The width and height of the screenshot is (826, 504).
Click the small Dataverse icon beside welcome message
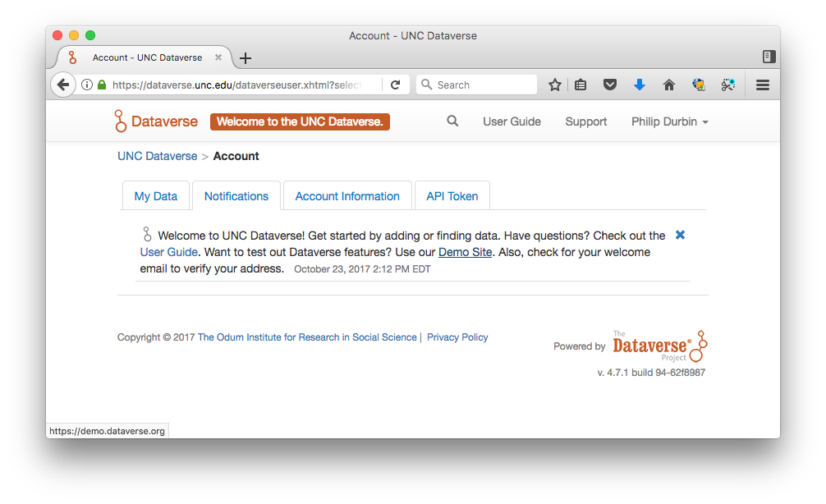pyautogui.click(x=147, y=234)
